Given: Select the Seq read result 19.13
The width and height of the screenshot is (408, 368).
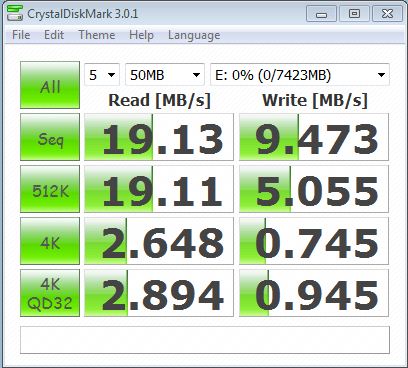Looking at the screenshot, I should tap(159, 137).
